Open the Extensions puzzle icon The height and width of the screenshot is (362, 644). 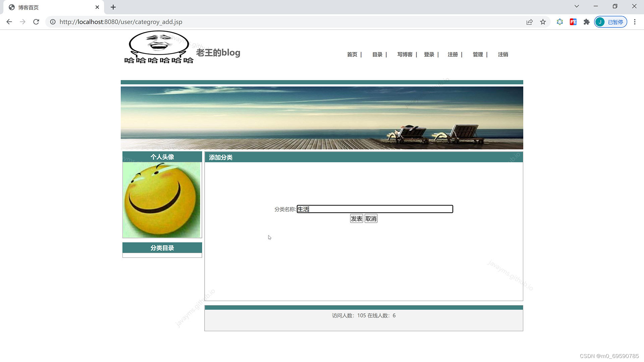586,22
